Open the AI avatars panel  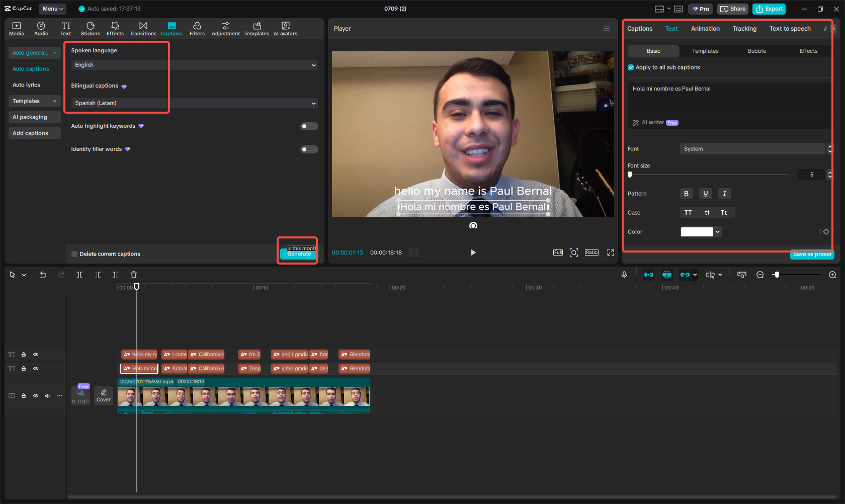click(285, 28)
